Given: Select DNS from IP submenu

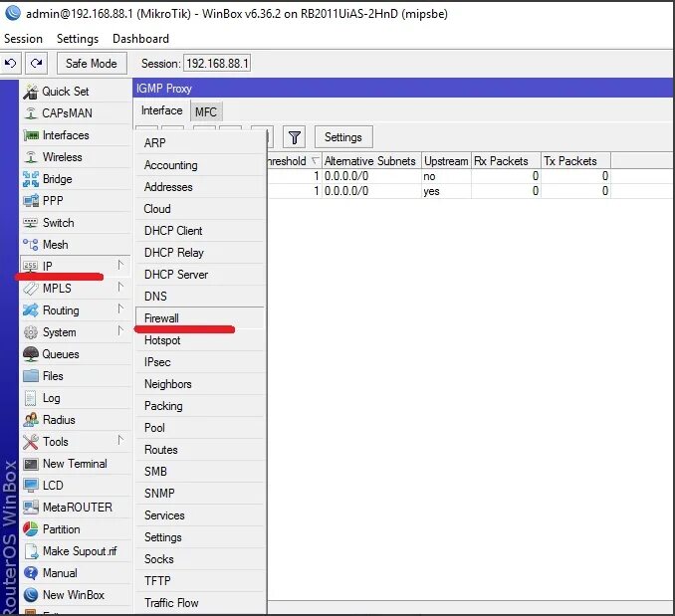Looking at the screenshot, I should (x=200, y=297).
